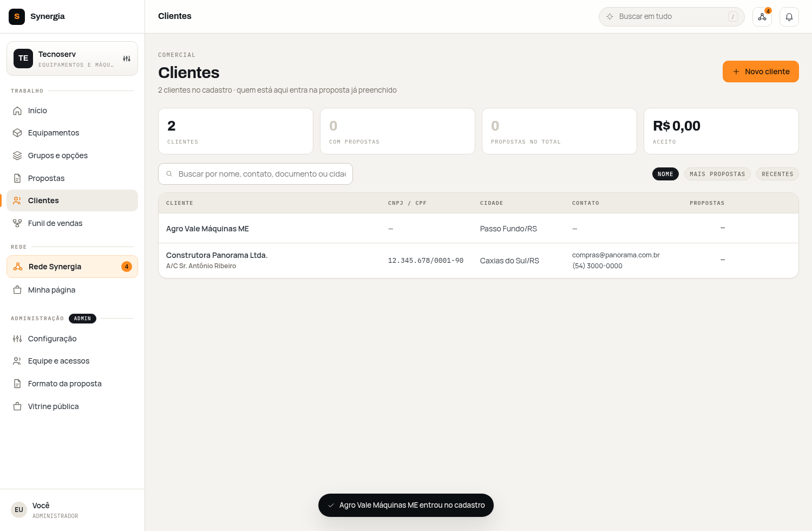Click the Rede Synergia network icon in sidebar
The height and width of the screenshot is (531, 812).
(18, 267)
